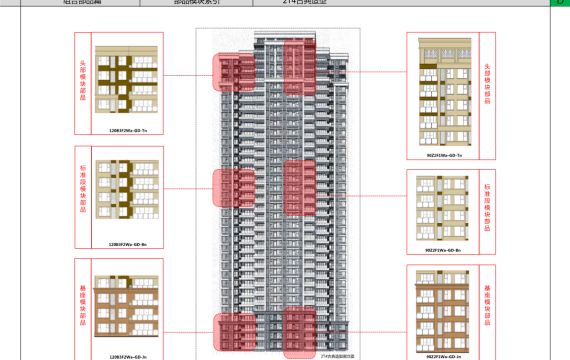This screenshot has width=570, height=360.
Task: Click the right 头部模块部品 vertical label
Action: pos(487,84)
